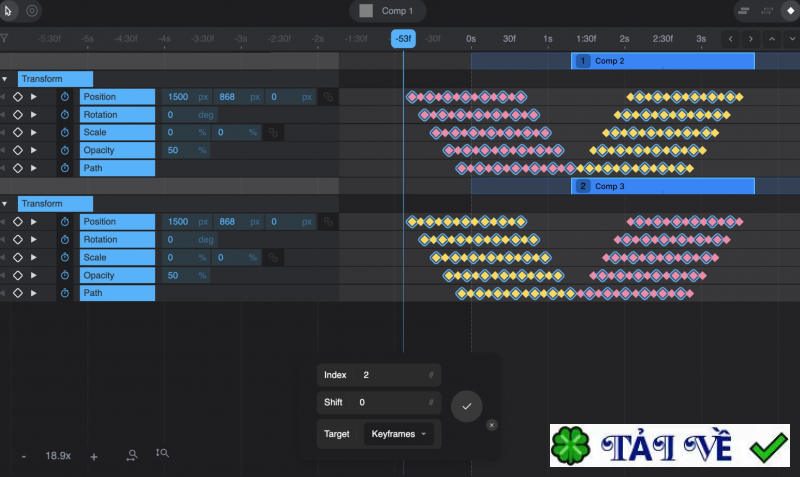Screen dimensions: 800x477
Task: Collapse the second Transform group
Action: 5,204
